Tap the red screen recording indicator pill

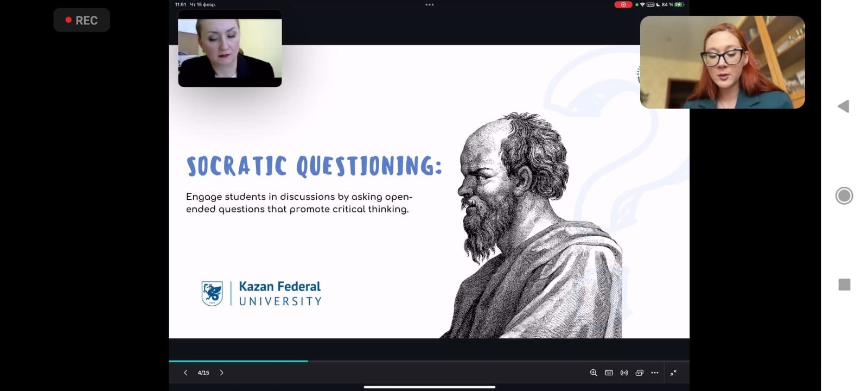(623, 5)
